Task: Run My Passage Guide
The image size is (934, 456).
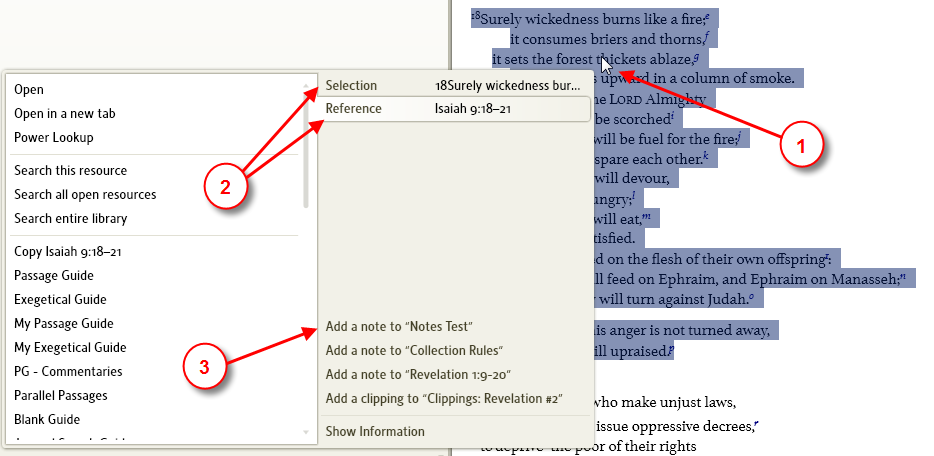Action: [64, 323]
